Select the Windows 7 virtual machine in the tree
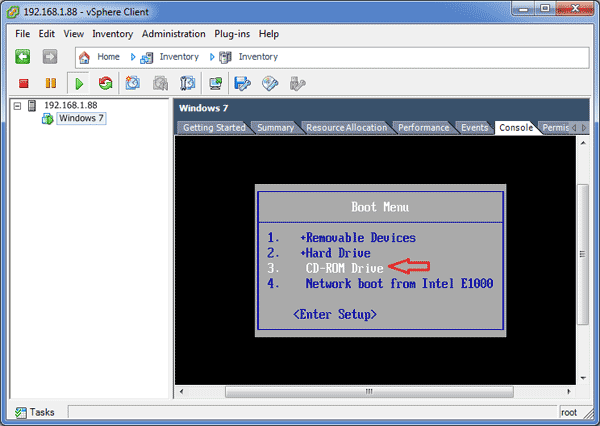The image size is (600, 426). click(80, 119)
